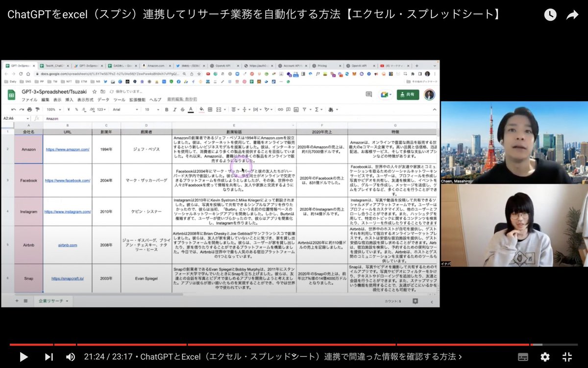The image size is (588, 368).
Task: Click the video Share arrow icon
Action: [x=572, y=15]
